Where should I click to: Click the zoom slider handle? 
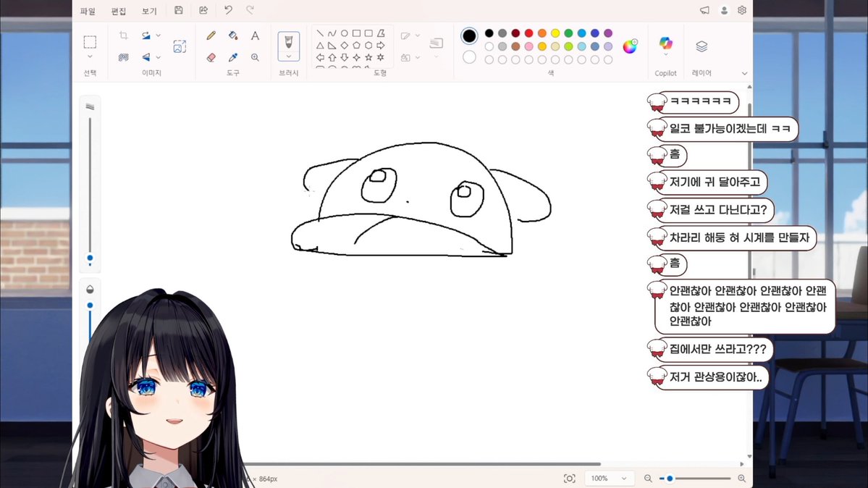coord(669,478)
